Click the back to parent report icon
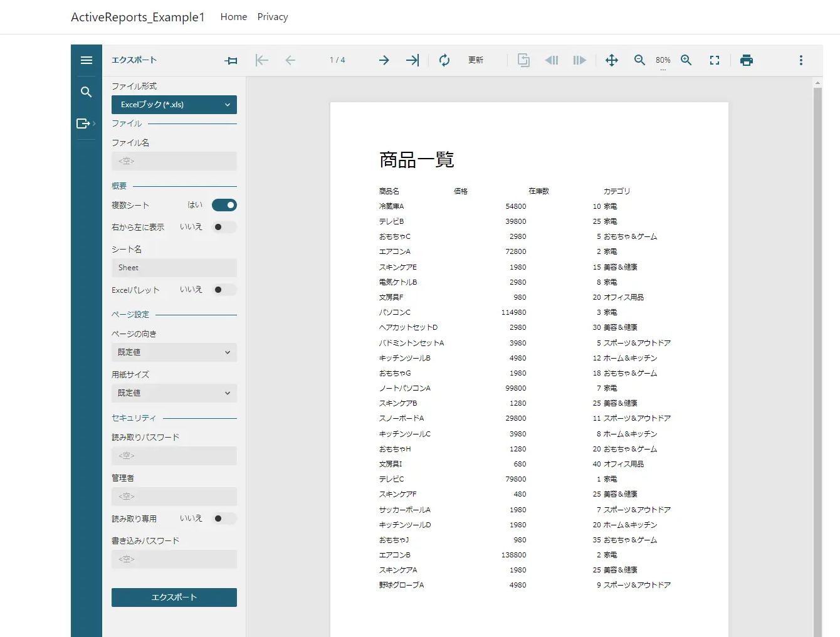The width and height of the screenshot is (840, 637). click(523, 60)
